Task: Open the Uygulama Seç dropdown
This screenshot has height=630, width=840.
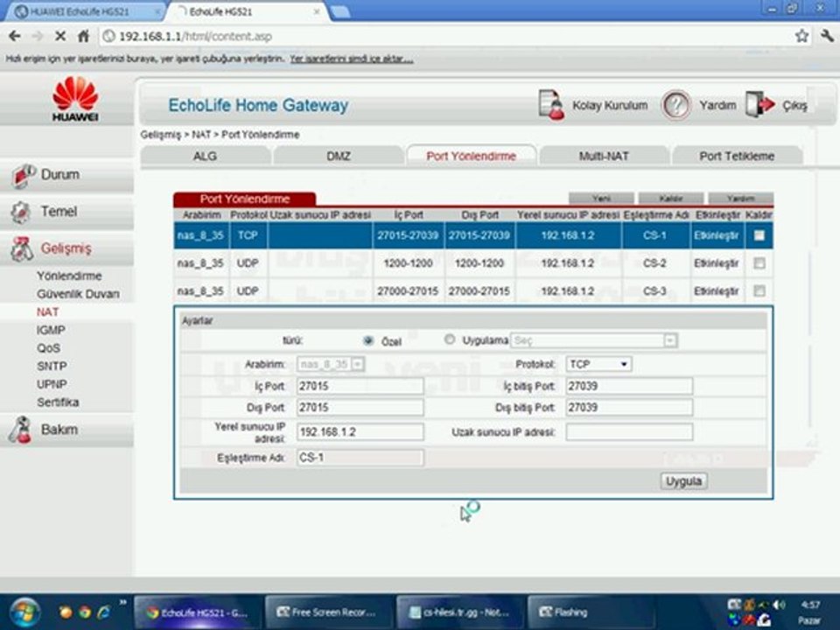Action: click(x=593, y=340)
